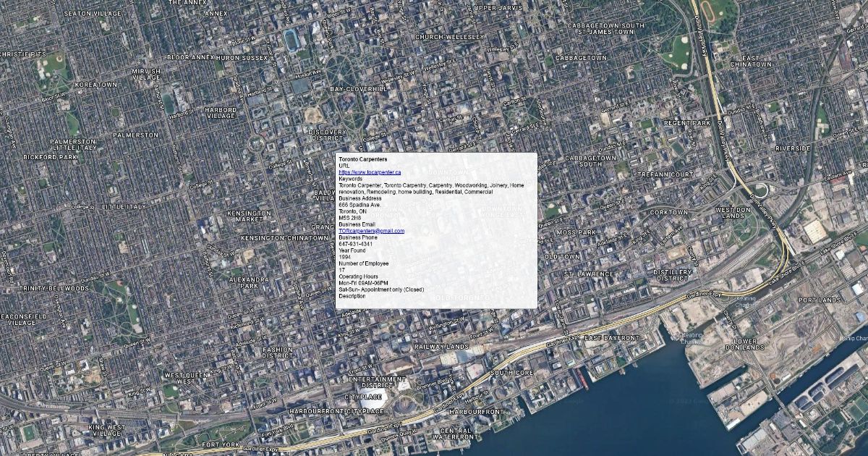Click 'Sat-Sun- Appointment only (Closed)' text
Image resolution: width=868 pixels, height=456 pixels.
[x=381, y=290]
